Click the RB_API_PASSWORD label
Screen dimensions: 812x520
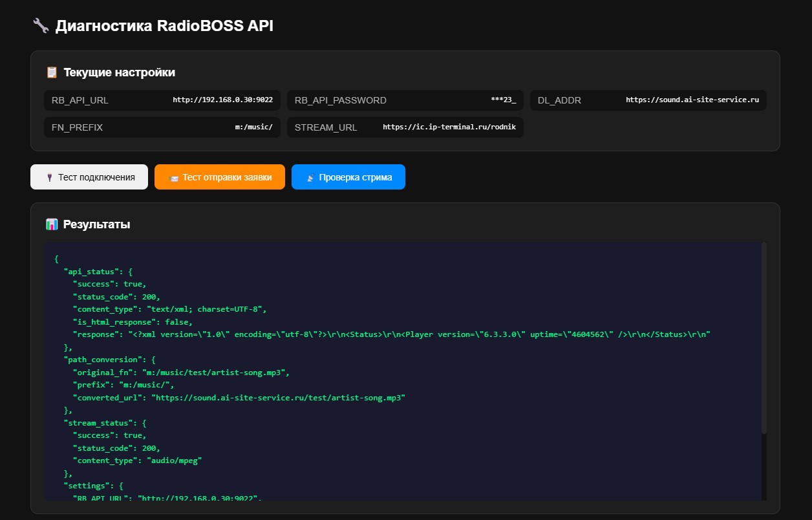(341, 100)
